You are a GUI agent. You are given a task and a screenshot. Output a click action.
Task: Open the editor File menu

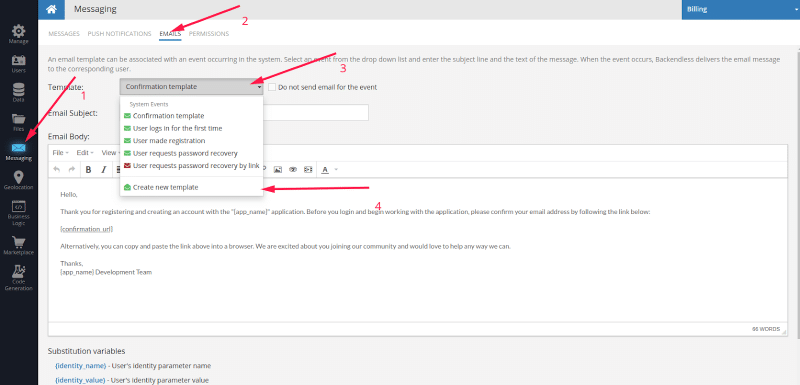(x=60, y=152)
